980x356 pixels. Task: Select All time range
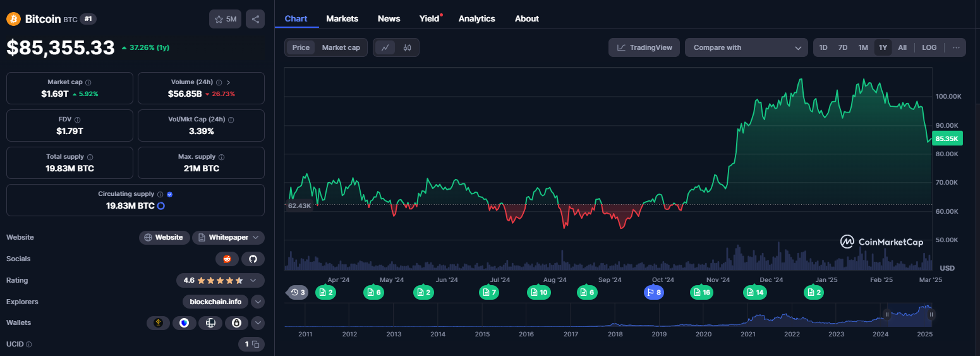click(902, 47)
